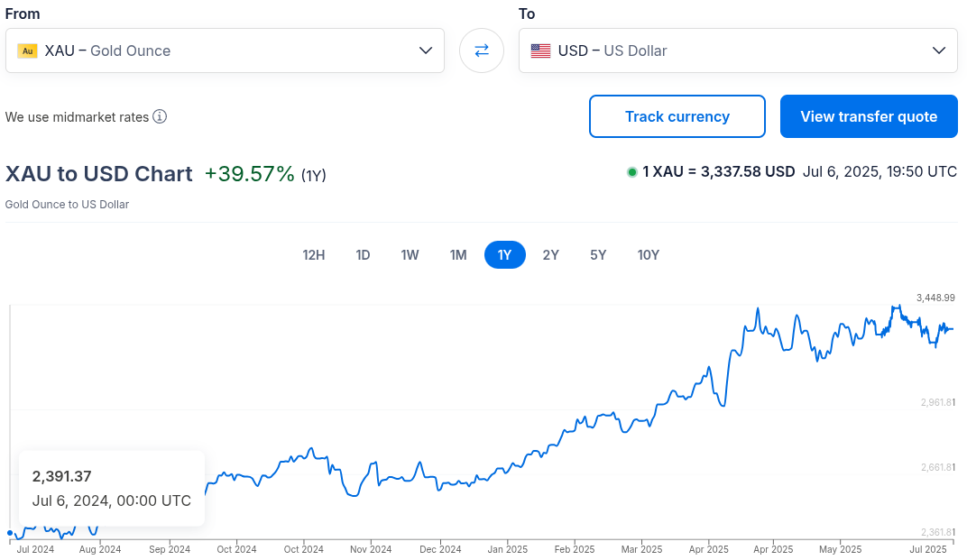Click the gold XAU currency icon
Viewport: 967px width, 560px height.
click(27, 50)
